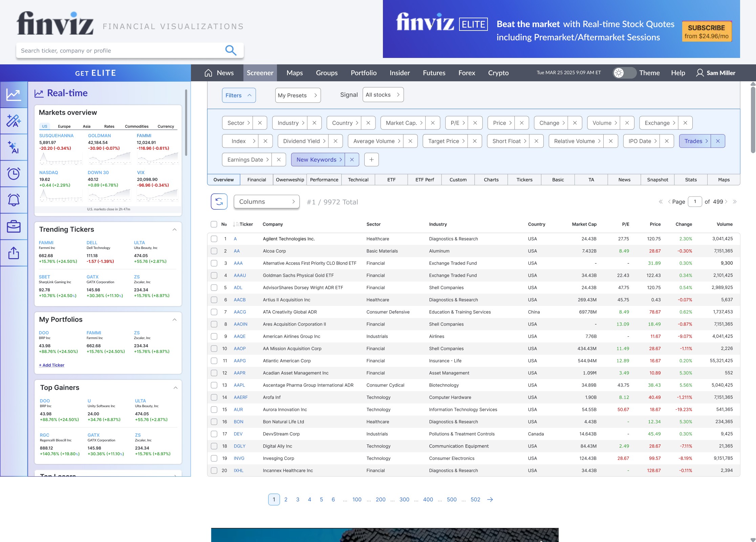Image resolution: width=756 pixels, height=542 pixels.
Task: Click the left panel scrollbar
Action: (186, 123)
